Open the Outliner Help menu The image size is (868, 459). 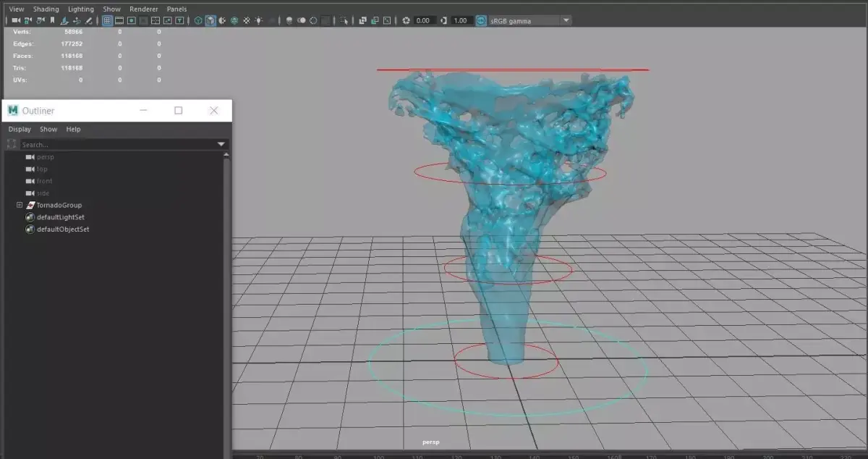(73, 129)
